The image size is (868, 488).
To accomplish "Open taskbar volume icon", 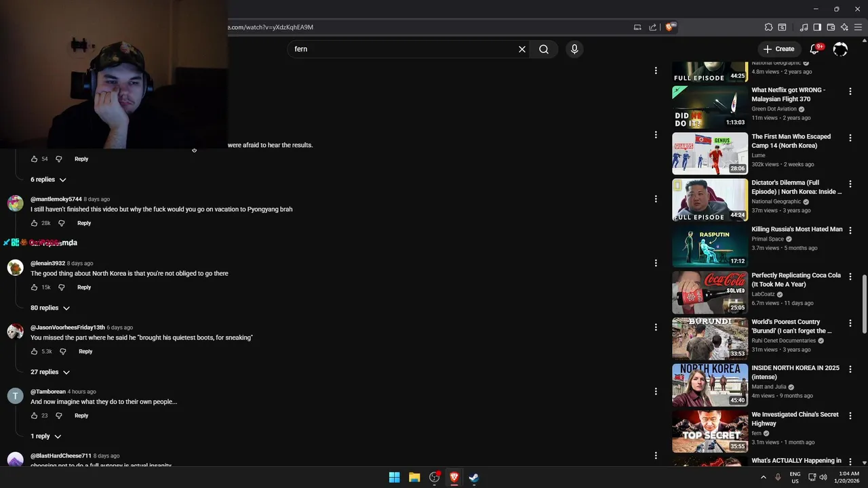I will point(823,477).
